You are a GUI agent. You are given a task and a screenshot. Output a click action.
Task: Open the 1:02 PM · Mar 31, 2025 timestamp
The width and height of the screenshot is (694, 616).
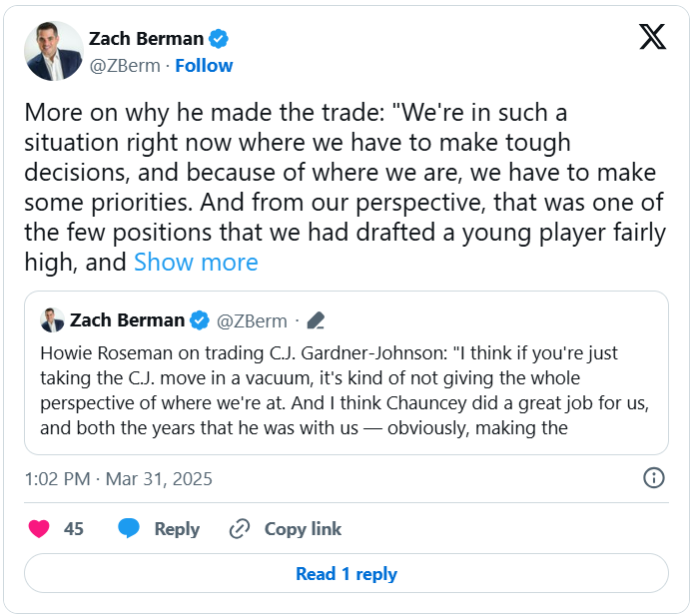pyautogui.click(x=117, y=478)
